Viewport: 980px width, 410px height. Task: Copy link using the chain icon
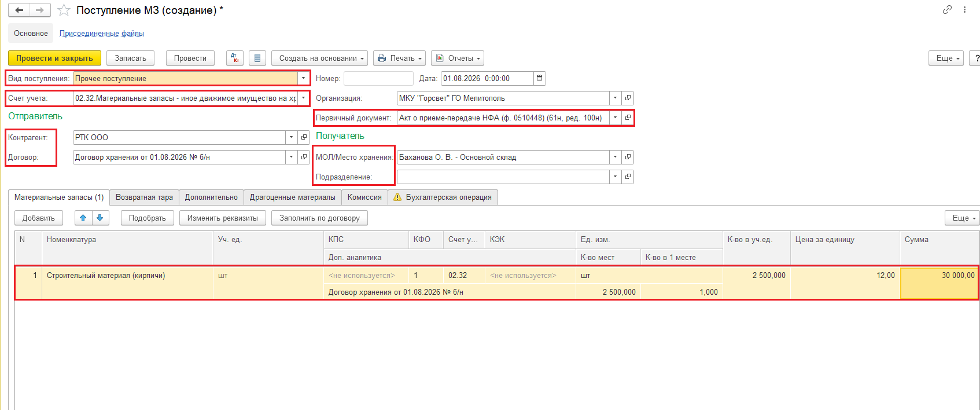click(x=947, y=10)
